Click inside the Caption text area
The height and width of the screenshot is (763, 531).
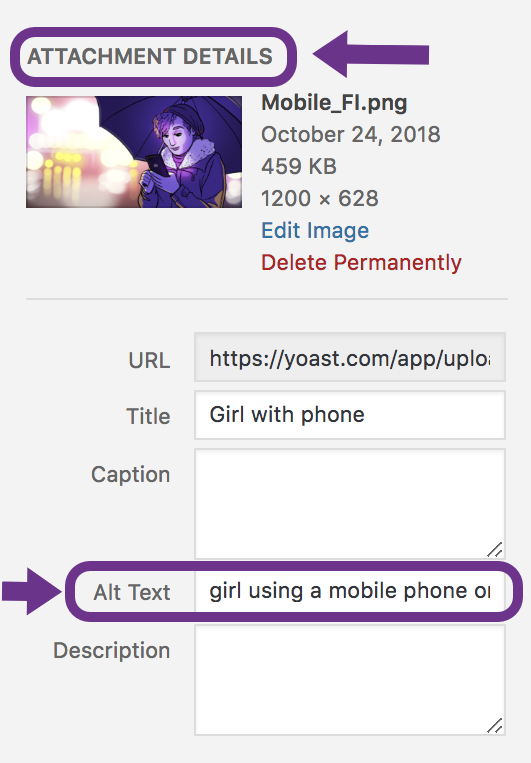[x=350, y=504]
